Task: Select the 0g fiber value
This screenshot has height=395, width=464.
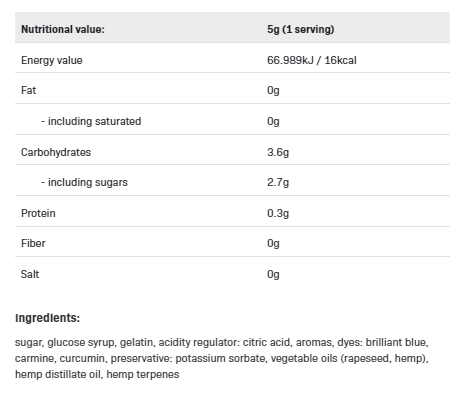Action: click(x=273, y=243)
